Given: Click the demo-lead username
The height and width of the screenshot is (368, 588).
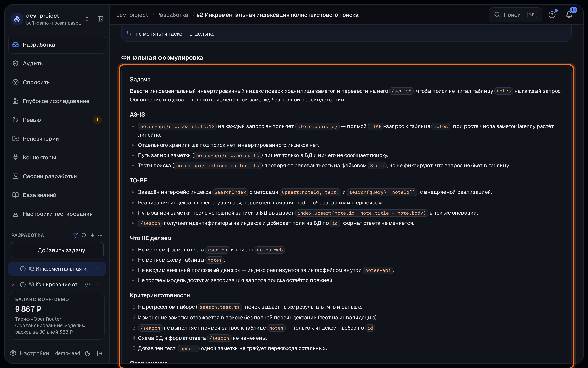Looking at the screenshot, I should 68,353.
